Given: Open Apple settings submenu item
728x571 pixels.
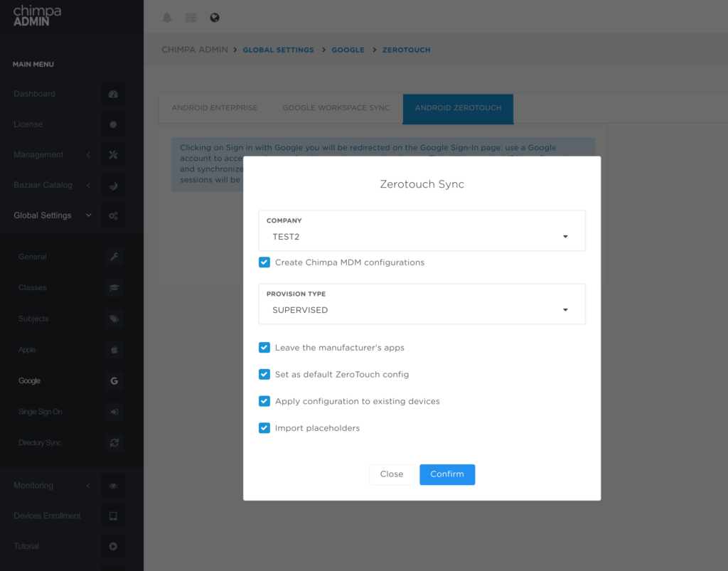Looking at the screenshot, I should [27, 350].
